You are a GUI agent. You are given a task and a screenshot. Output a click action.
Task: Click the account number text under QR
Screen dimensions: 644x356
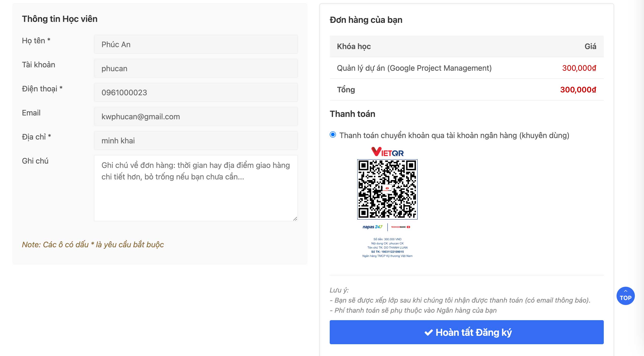click(387, 252)
